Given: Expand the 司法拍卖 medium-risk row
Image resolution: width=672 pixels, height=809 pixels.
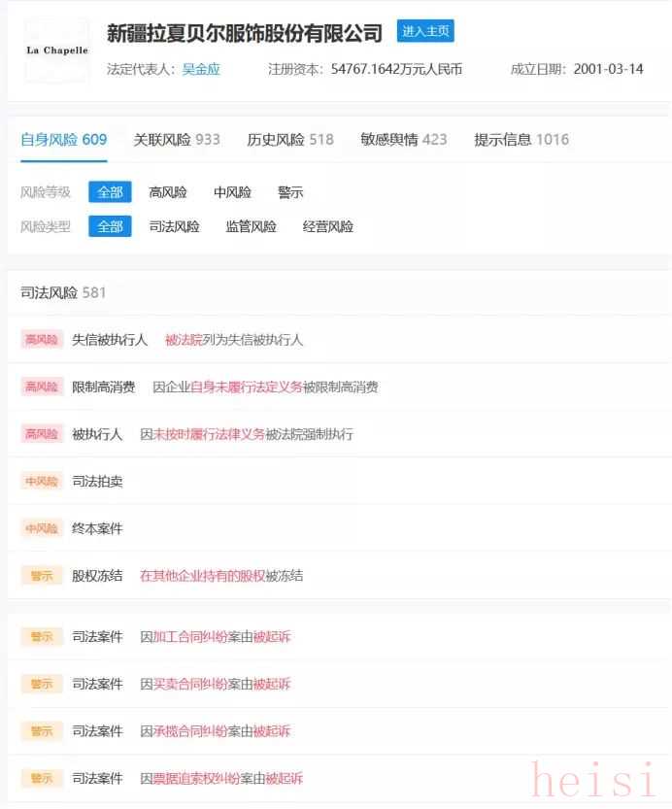Looking at the screenshot, I should pyautogui.click(x=97, y=481).
